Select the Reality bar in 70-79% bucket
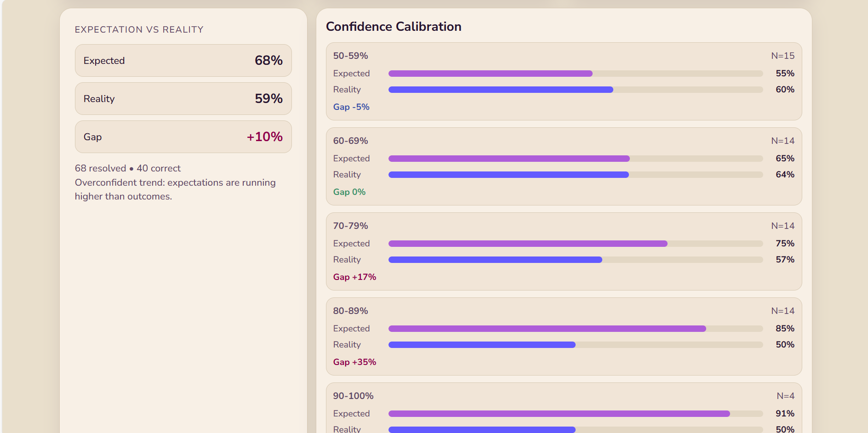 [576, 260]
